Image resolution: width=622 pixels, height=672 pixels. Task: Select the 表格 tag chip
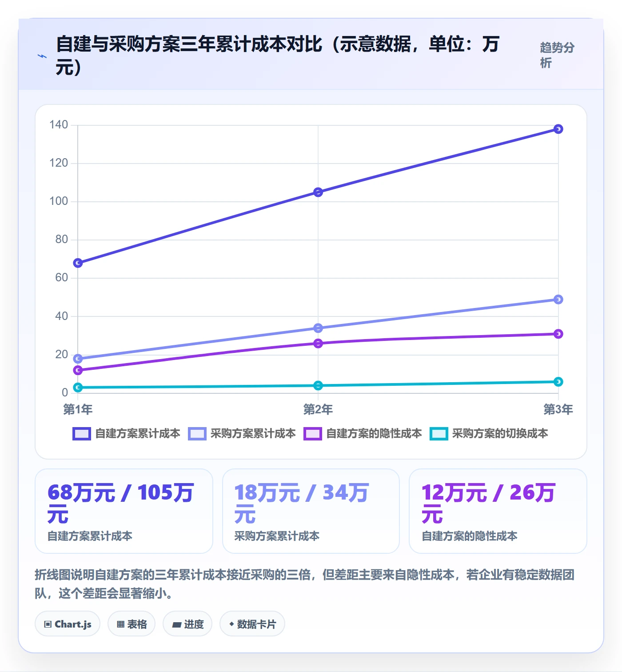click(132, 624)
